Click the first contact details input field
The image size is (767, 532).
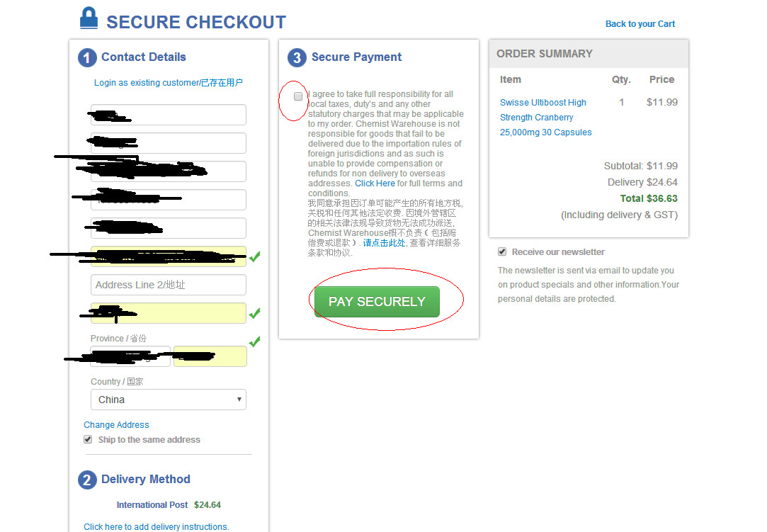pos(169,115)
